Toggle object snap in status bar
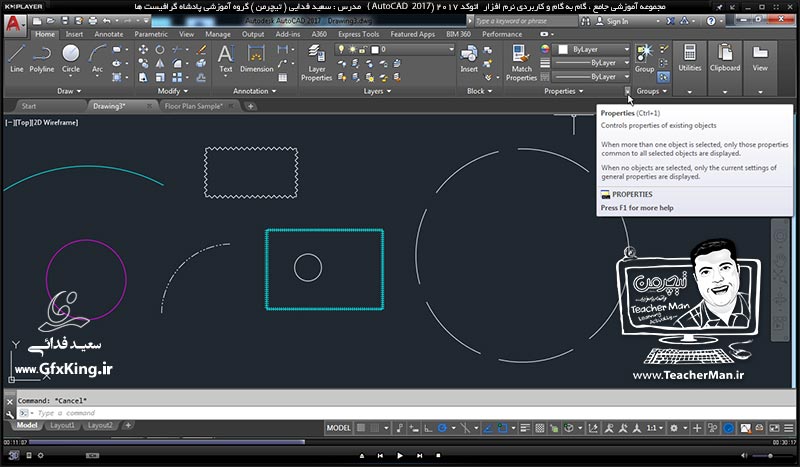The width and height of the screenshot is (800, 467). pyautogui.click(x=503, y=428)
